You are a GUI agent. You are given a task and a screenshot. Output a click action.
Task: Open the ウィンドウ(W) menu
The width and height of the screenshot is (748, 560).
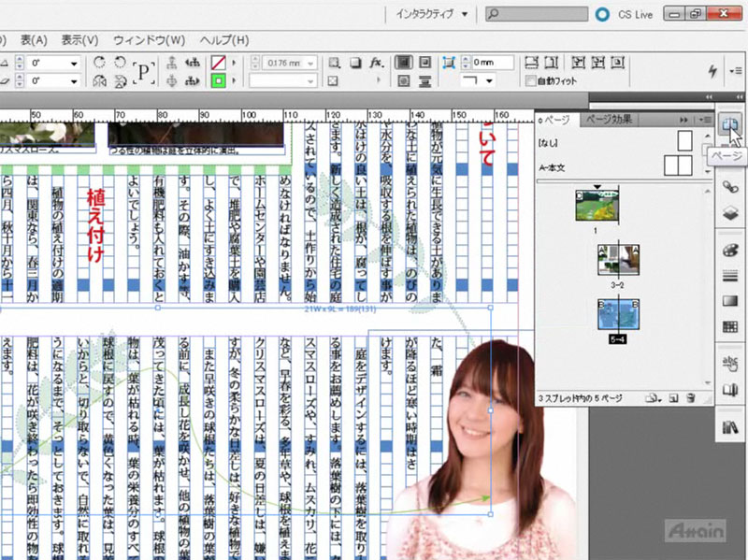tap(149, 40)
